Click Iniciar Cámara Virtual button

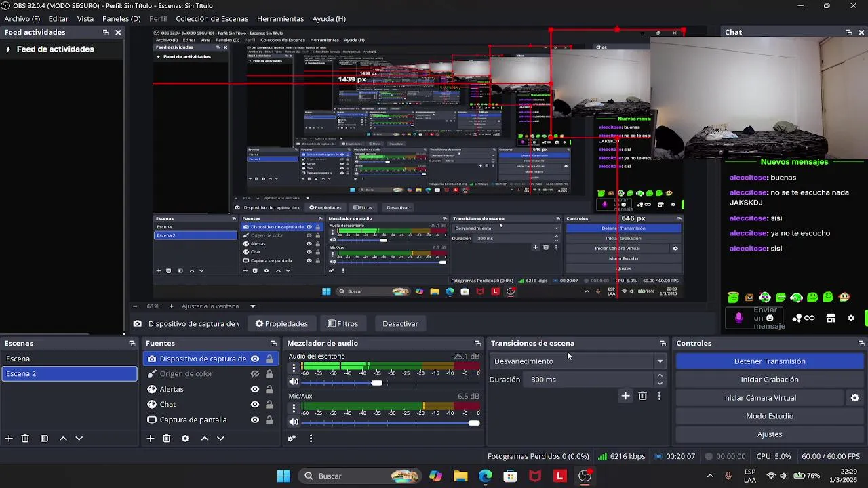coord(759,398)
